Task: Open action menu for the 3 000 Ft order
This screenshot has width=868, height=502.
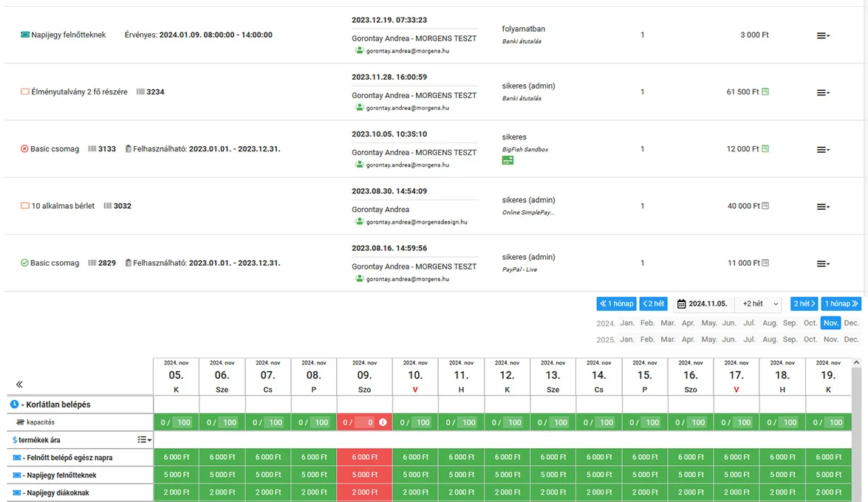Action: tap(823, 35)
